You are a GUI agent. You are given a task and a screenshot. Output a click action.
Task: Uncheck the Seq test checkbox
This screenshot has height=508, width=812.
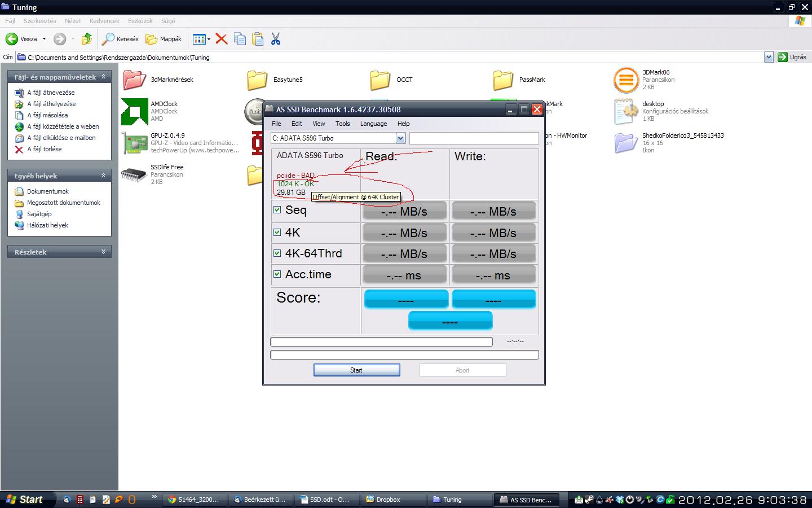[x=277, y=209]
